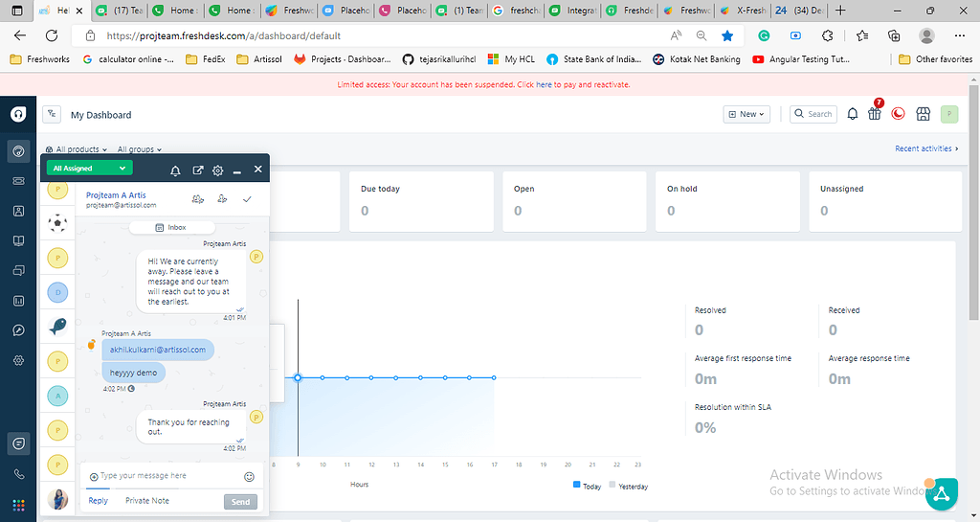980x522 pixels.
Task: Click the assign to group icon
Action: (197, 199)
